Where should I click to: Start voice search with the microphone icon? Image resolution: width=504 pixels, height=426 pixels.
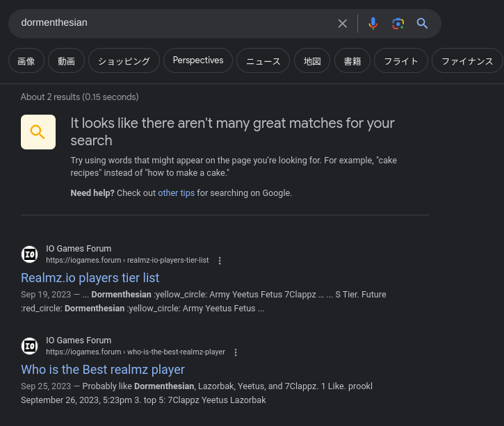point(373,24)
